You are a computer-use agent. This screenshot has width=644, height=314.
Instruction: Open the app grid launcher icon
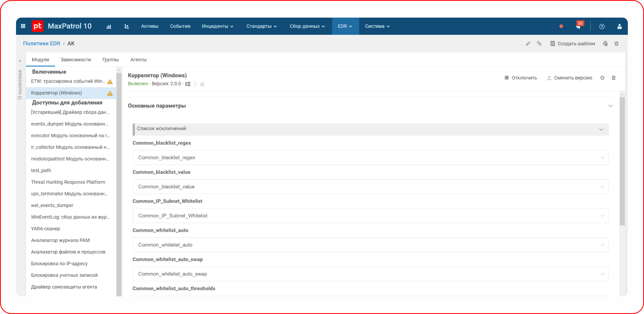(23, 26)
